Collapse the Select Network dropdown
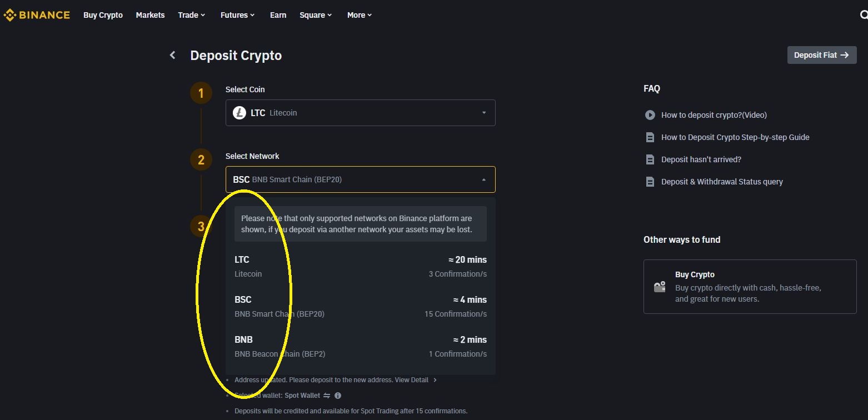 pos(483,179)
